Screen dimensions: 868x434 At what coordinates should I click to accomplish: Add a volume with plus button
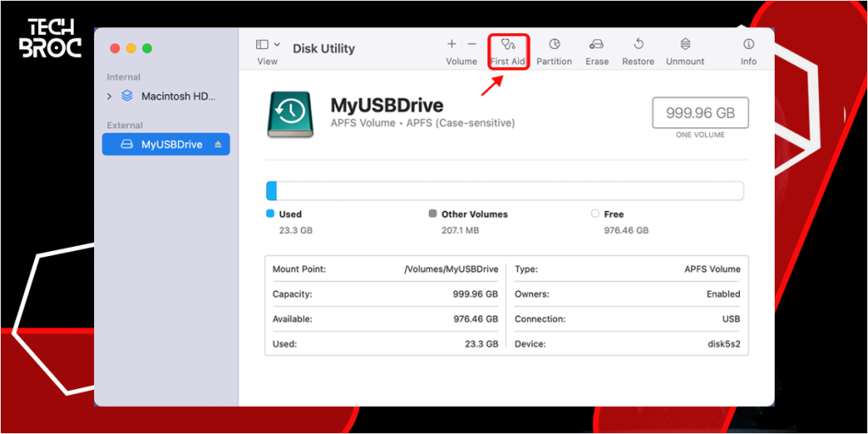click(452, 44)
